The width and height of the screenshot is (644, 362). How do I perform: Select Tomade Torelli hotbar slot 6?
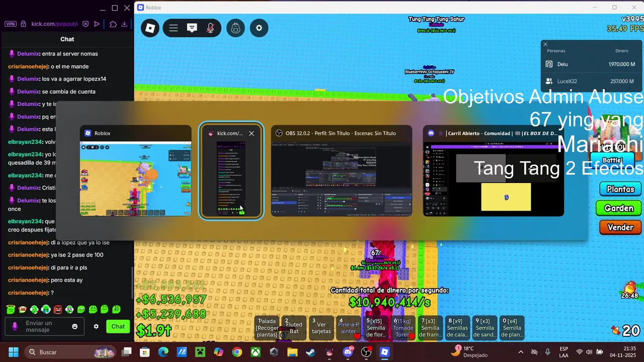(403, 328)
